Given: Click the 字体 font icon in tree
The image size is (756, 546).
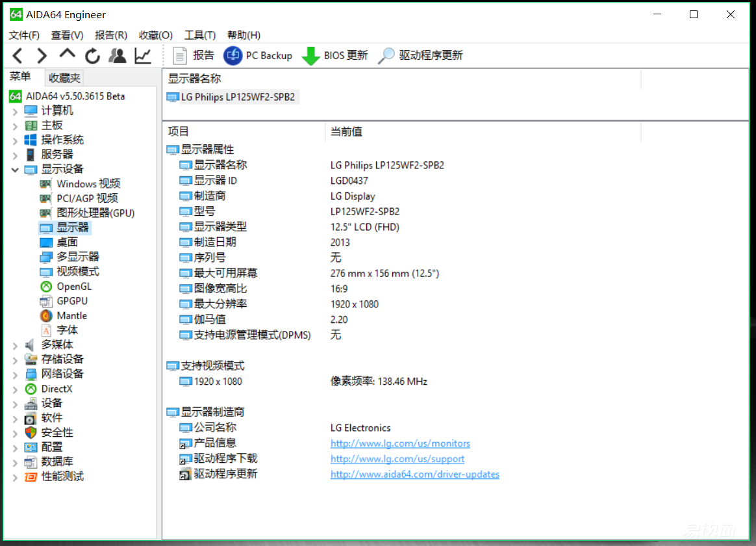Looking at the screenshot, I should [x=46, y=330].
